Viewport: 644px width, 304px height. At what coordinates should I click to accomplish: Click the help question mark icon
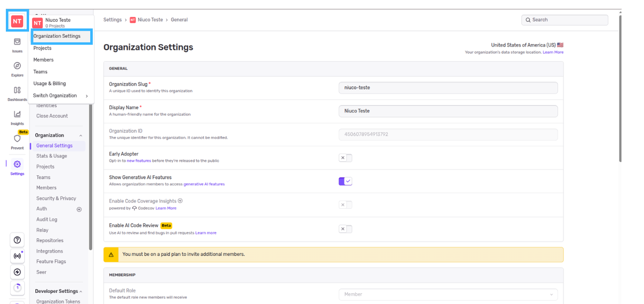pyautogui.click(x=17, y=240)
